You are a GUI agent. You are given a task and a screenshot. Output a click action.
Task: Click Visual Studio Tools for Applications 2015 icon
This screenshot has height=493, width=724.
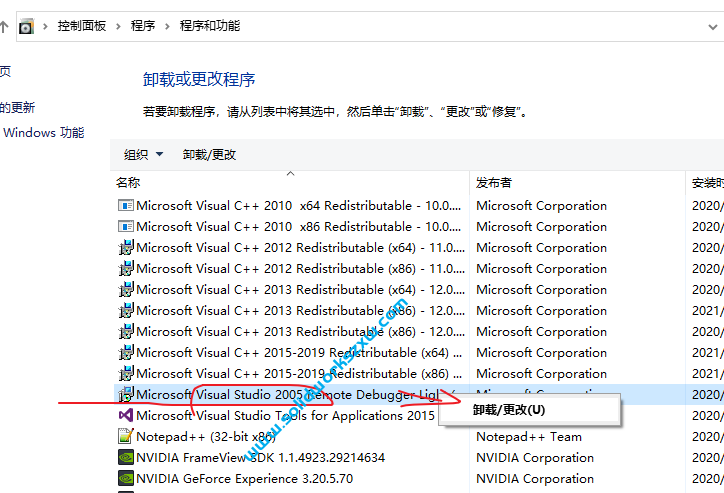[x=126, y=415]
